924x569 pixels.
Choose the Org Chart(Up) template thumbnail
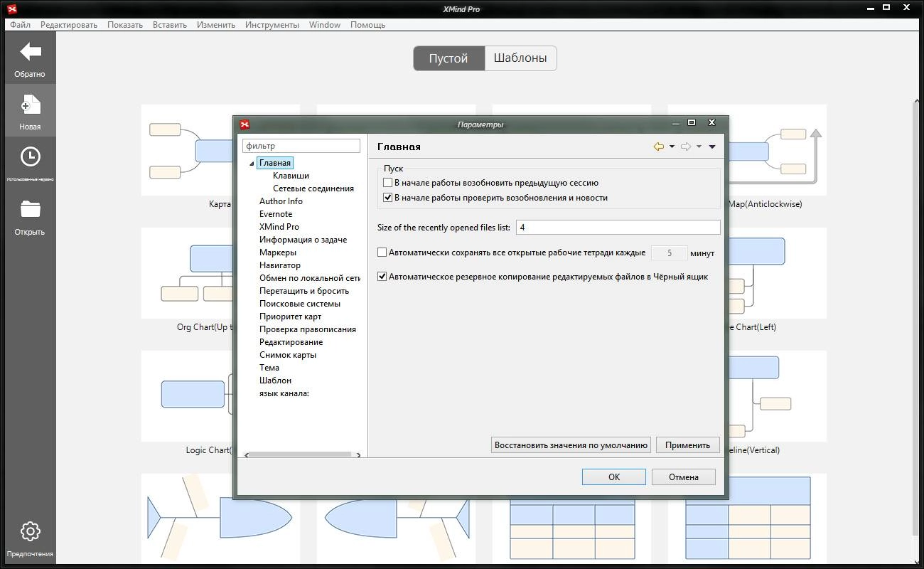187,273
